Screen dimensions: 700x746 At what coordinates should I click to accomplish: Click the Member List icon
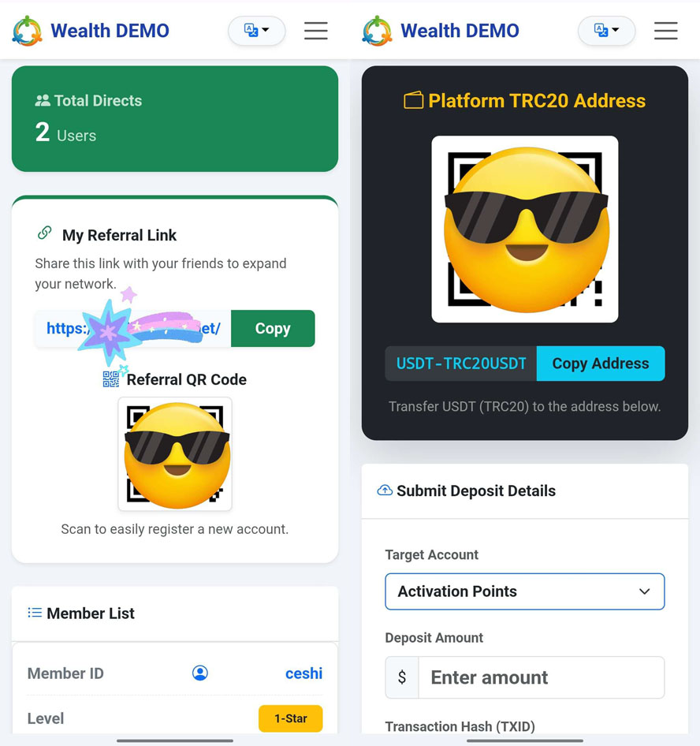(x=35, y=613)
